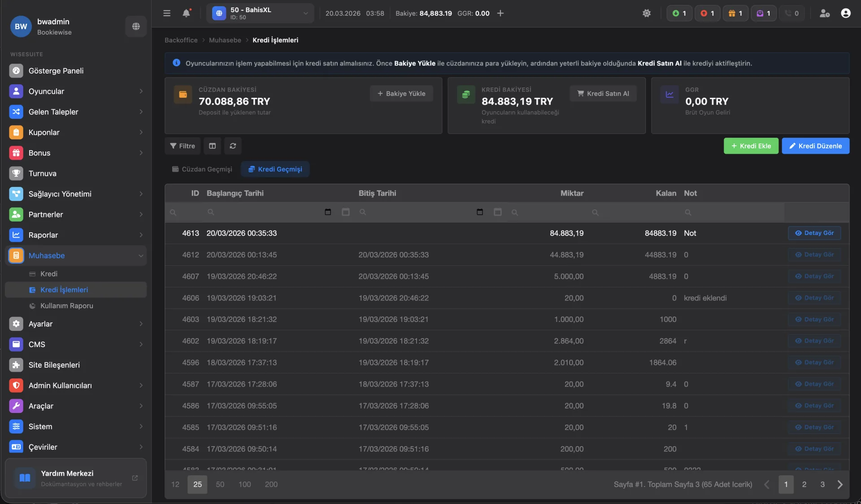This screenshot has height=504, width=861.
Task: Click the notification bell icon
Action: [x=187, y=13]
